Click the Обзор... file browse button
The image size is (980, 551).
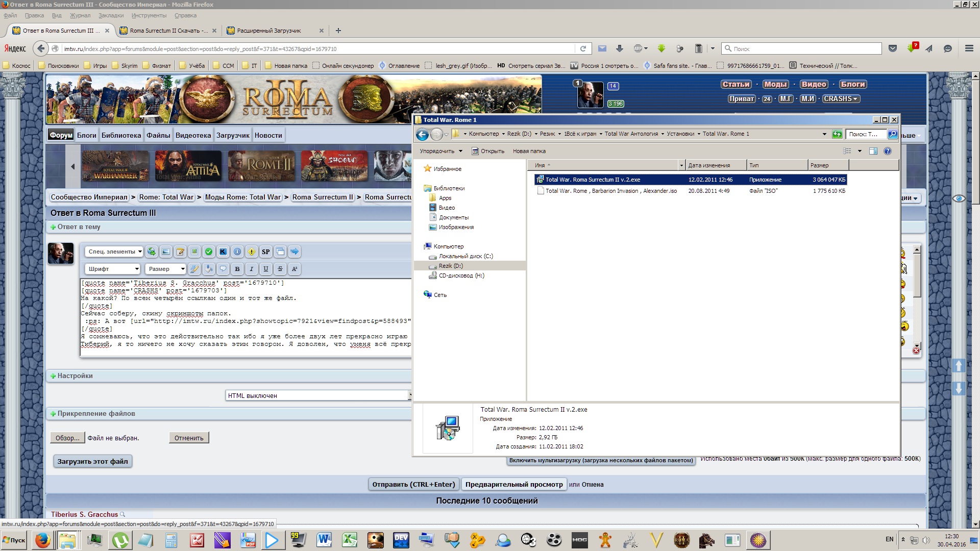tap(67, 438)
